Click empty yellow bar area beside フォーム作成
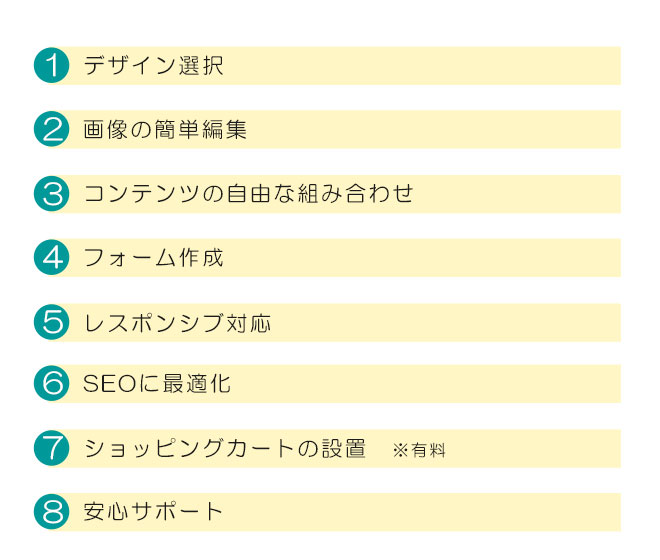 [x=421, y=258]
